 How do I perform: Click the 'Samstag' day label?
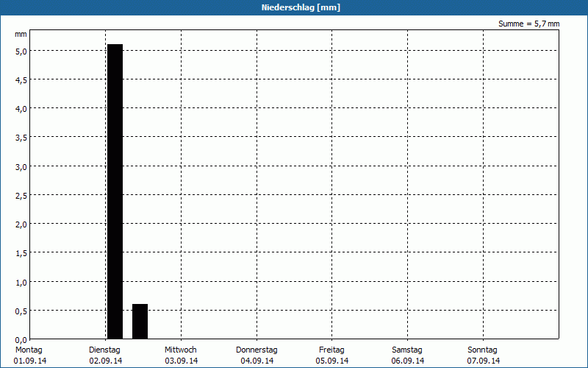pyautogui.click(x=407, y=350)
